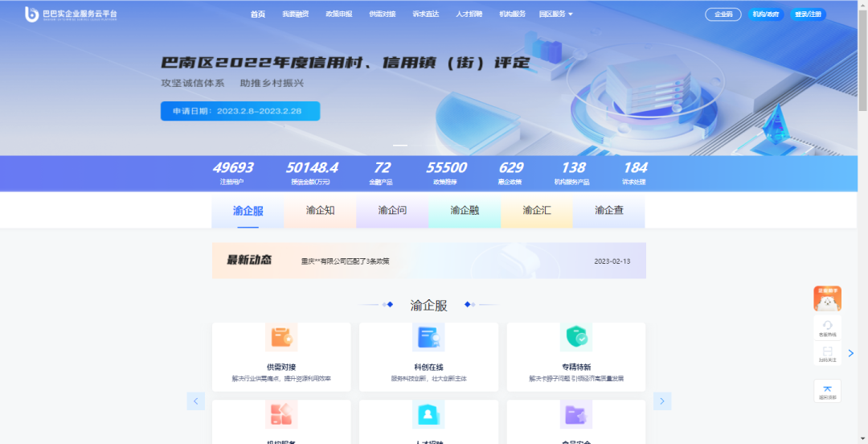Click the 登录/注册 button
Image resolution: width=868 pixels, height=444 pixels.
pyautogui.click(x=808, y=14)
